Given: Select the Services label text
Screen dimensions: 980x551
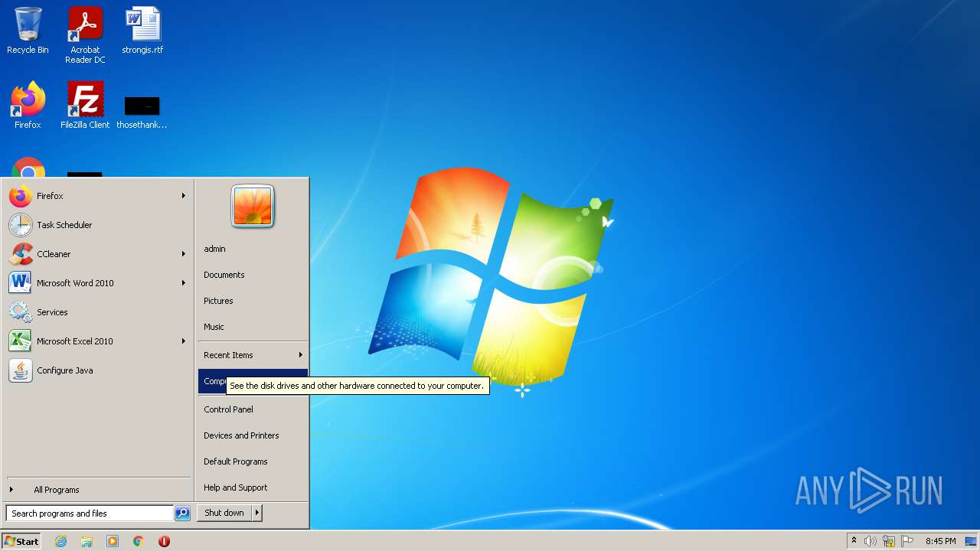Looking at the screenshot, I should click(52, 312).
